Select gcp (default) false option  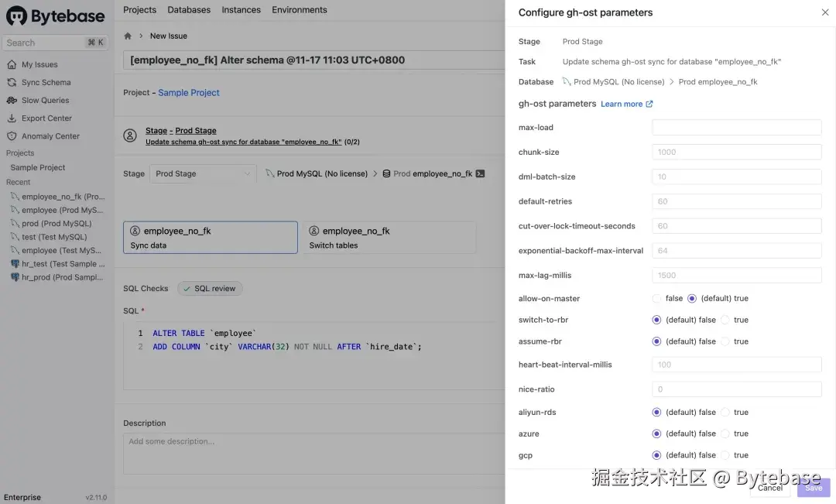656,455
